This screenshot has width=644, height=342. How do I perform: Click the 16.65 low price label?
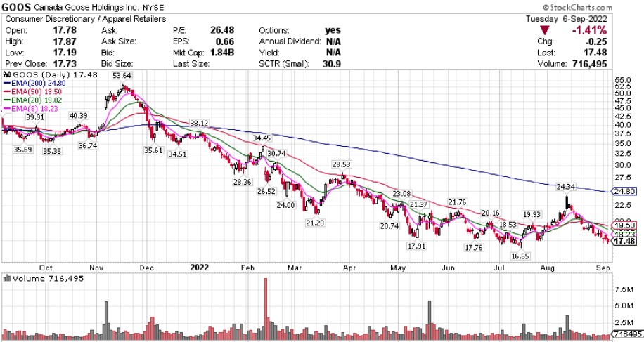tap(520, 256)
